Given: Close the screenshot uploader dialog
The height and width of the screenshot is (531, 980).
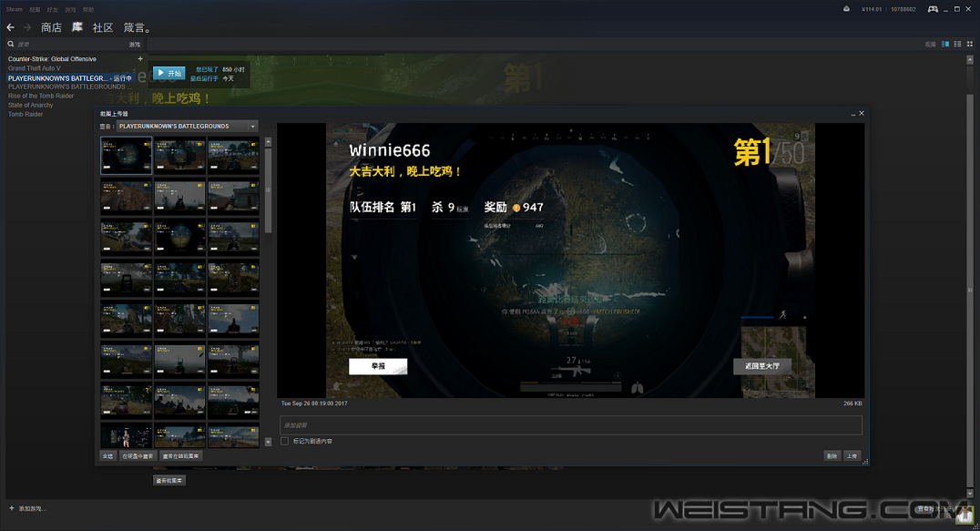Looking at the screenshot, I should [862, 113].
